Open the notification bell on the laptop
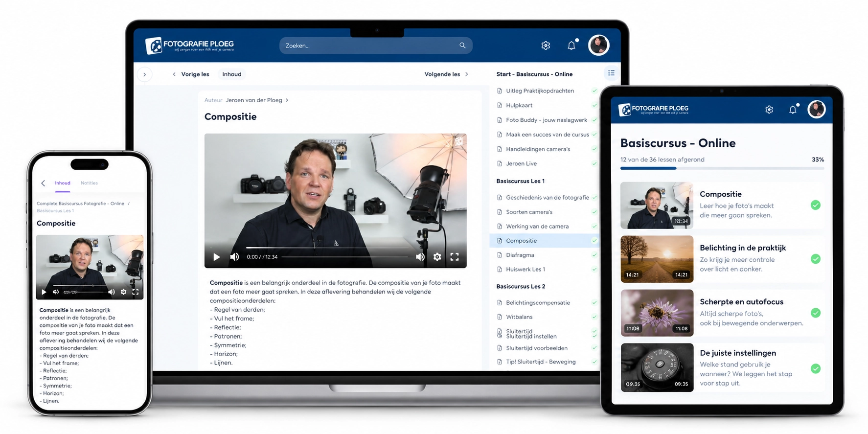The image size is (868, 434). point(571,46)
